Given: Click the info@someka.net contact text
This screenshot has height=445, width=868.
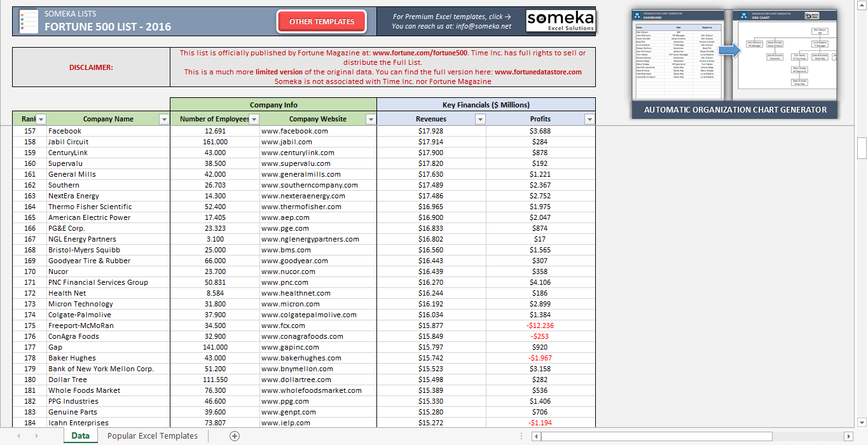Looking at the screenshot, I should click(483, 26).
